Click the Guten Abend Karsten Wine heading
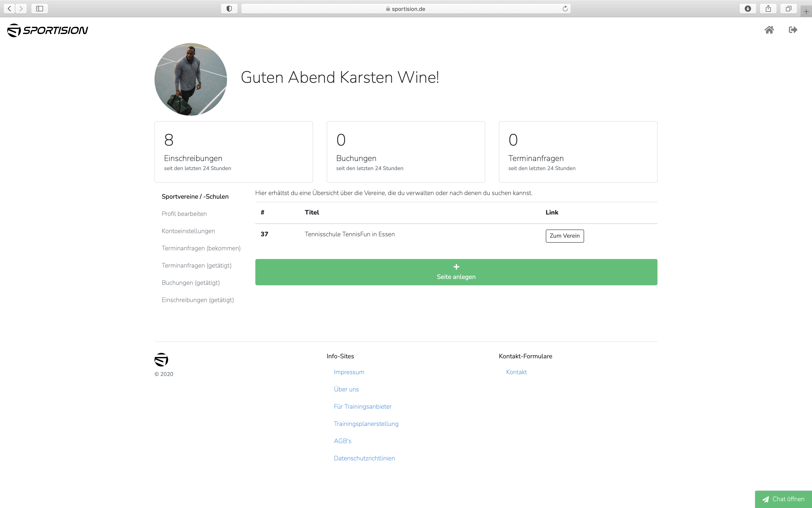The image size is (812, 508). pyautogui.click(x=340, y=77)
